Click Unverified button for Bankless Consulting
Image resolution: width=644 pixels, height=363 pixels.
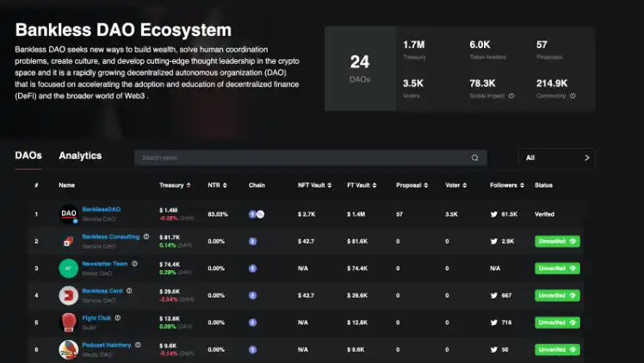[557, 241]
